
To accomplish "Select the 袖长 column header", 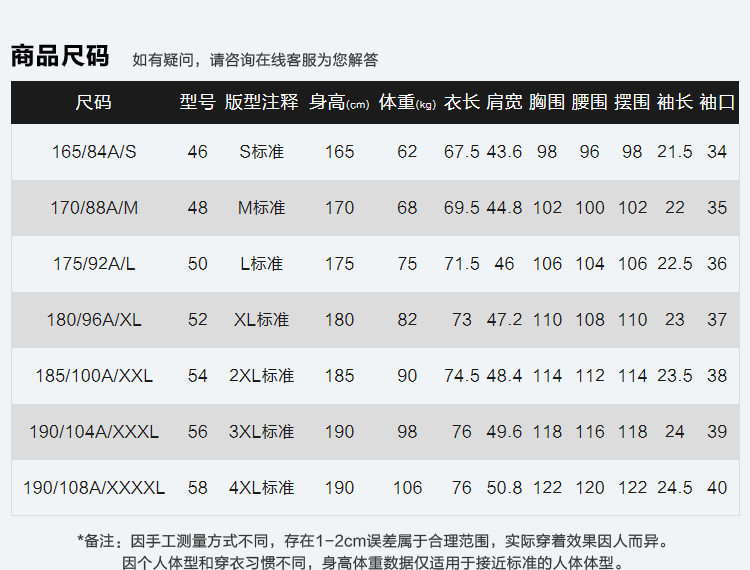I will pos(675,102).
